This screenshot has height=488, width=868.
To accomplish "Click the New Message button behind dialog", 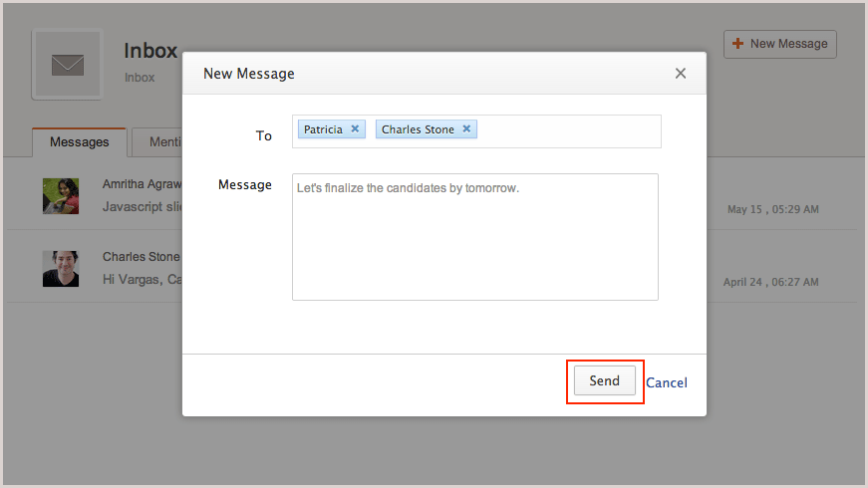I will pyautogui.click(x=780, y=44).
